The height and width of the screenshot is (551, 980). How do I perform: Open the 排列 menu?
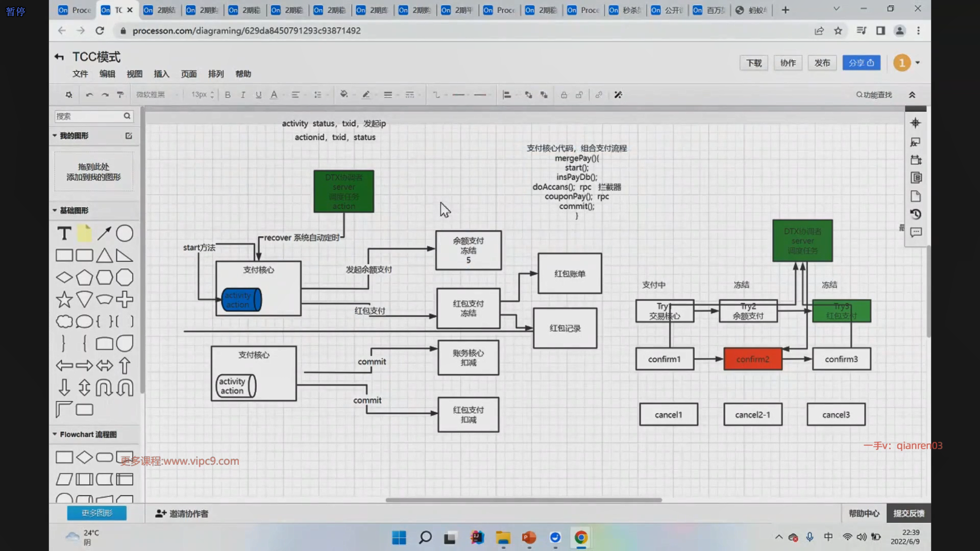pos(216,74)
